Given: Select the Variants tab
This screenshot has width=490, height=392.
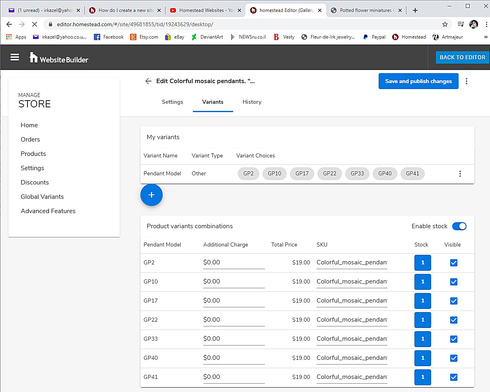Looking at the screenshot, I should click(213, 102).
